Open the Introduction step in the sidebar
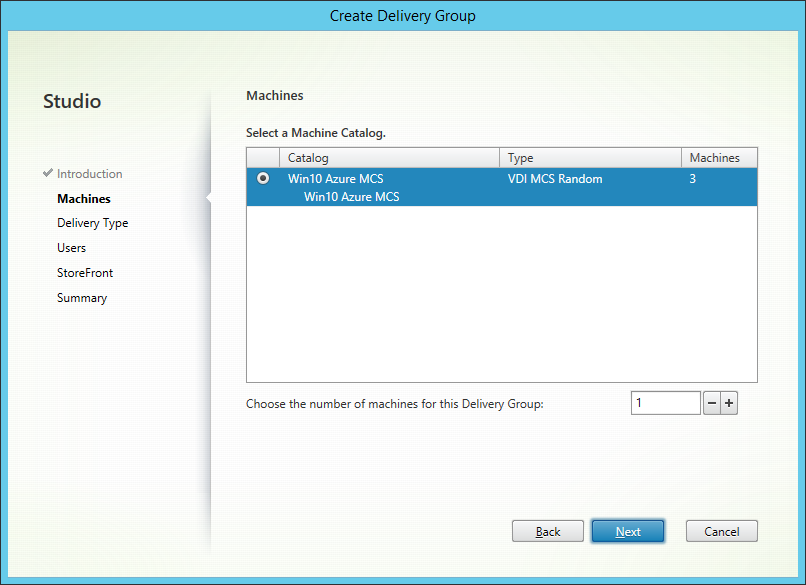Screen dimensions: 806x585 pyautogui.click(x=89, y=174)
